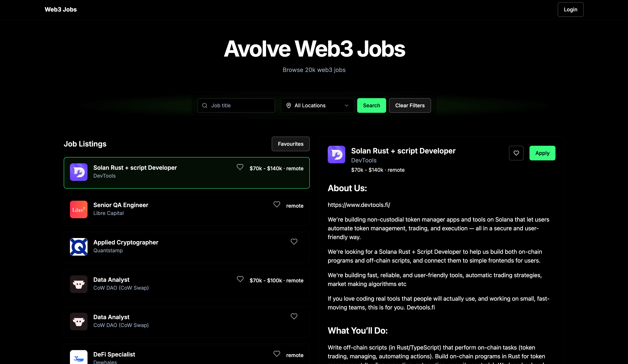The width and height of the screenshot is (628, 364).
Task: Expand location options via the chevron arrow
Action: 346,105
